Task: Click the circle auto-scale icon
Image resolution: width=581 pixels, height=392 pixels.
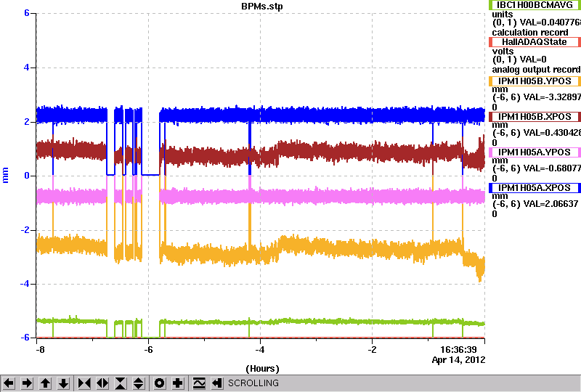Action: 159,383
